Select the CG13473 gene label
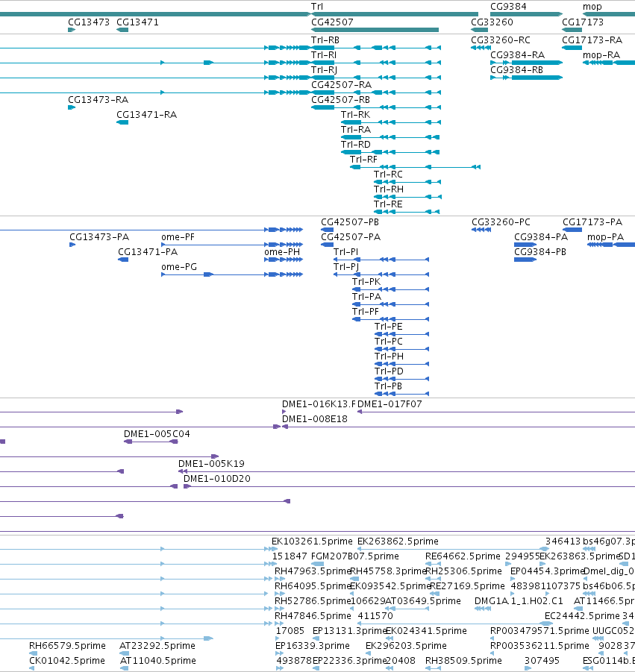The image size is (635, 672). pyautogui.click(x=89, y=22)
